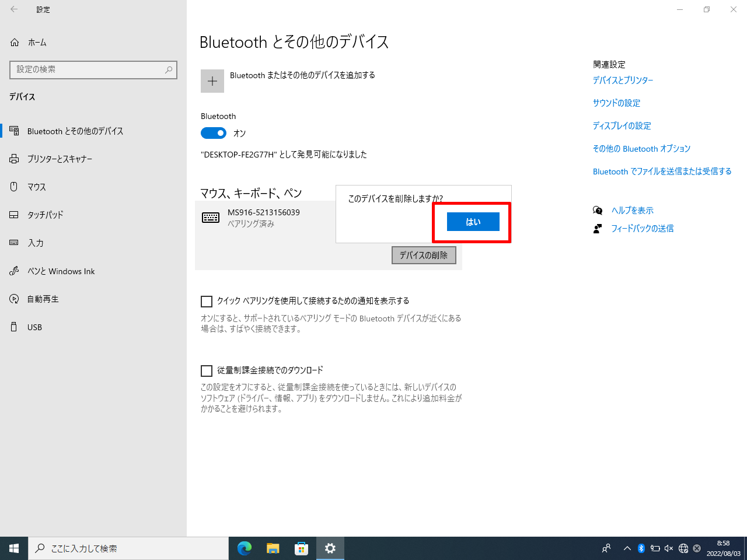Click the Bluetooth tray icon

pyautogui.click(x=641, y=548)
